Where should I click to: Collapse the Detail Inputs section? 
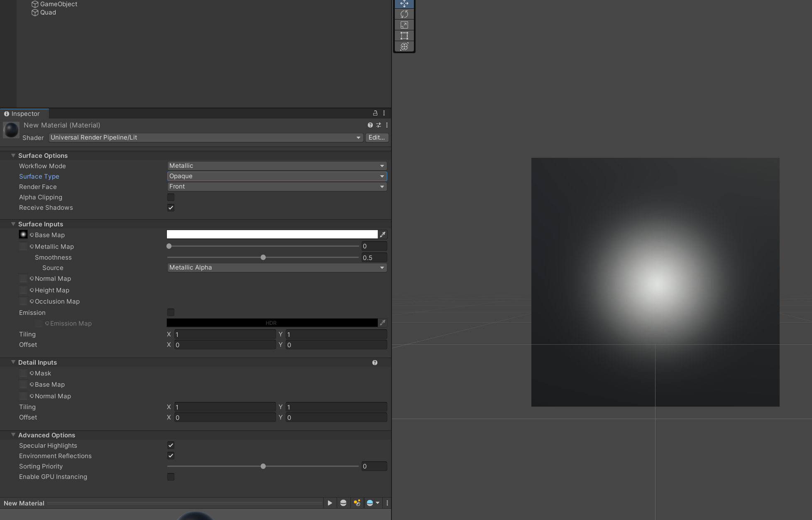tap(13, 362)
